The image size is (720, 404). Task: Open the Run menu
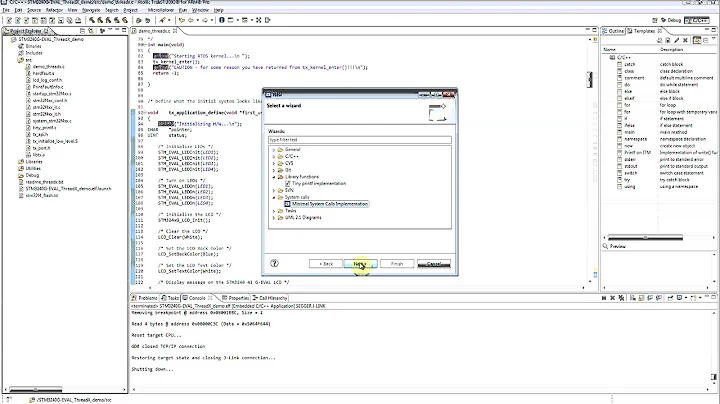pos(183,10)
